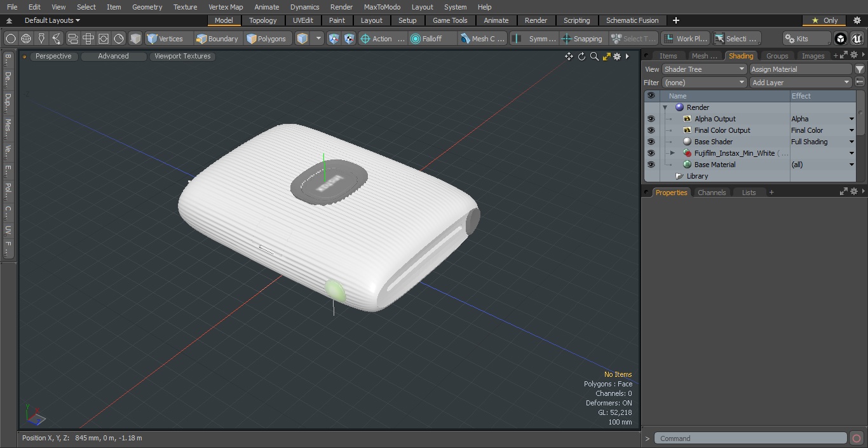Open the Shader Tree view dropdown

(703, 69)
